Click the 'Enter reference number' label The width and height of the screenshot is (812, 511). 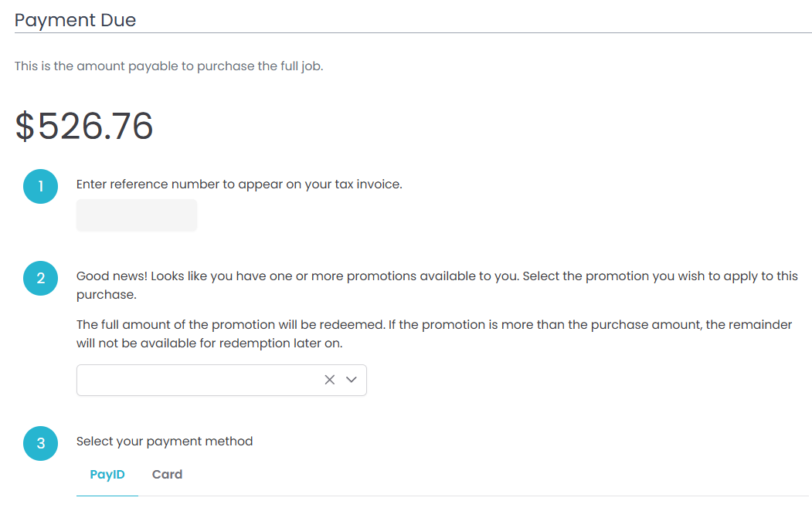(x=239, y=184)
